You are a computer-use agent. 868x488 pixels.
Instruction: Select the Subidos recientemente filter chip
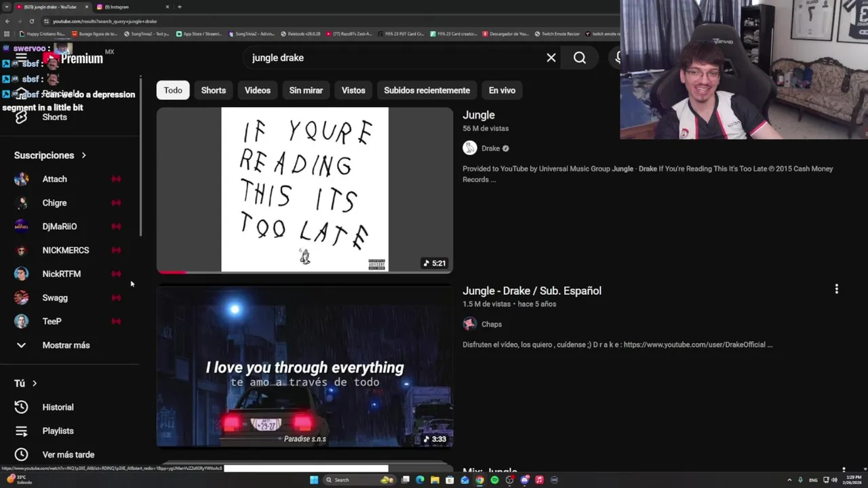427,90
